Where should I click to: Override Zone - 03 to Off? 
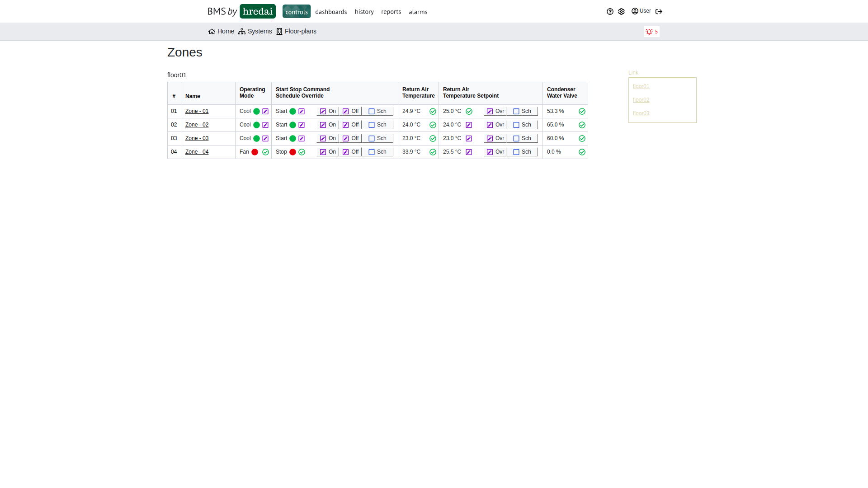tap(350, 138)
